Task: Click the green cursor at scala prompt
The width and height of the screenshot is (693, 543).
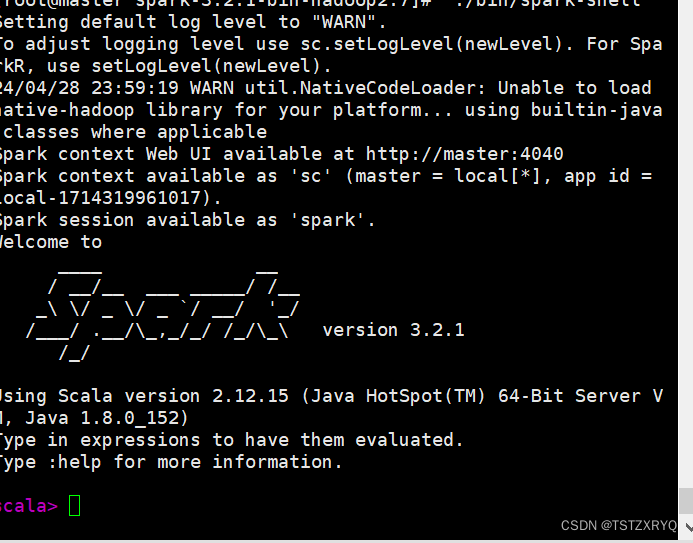Action: pyautogui.click(x=74, y=505)
